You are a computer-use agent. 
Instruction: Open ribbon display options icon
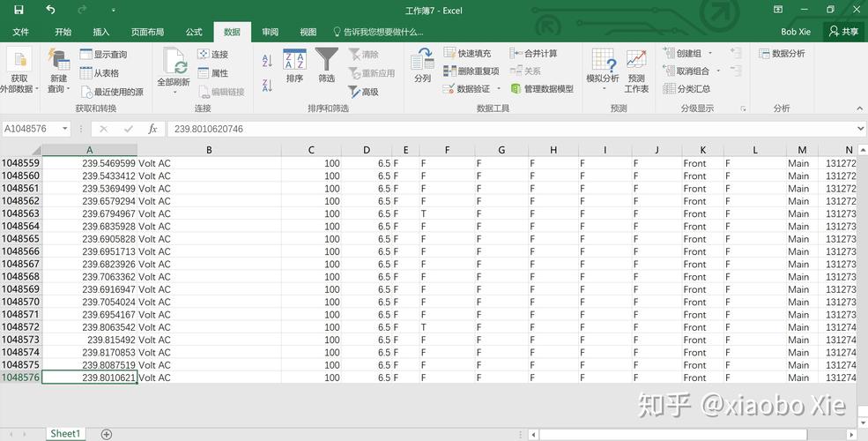778,10
